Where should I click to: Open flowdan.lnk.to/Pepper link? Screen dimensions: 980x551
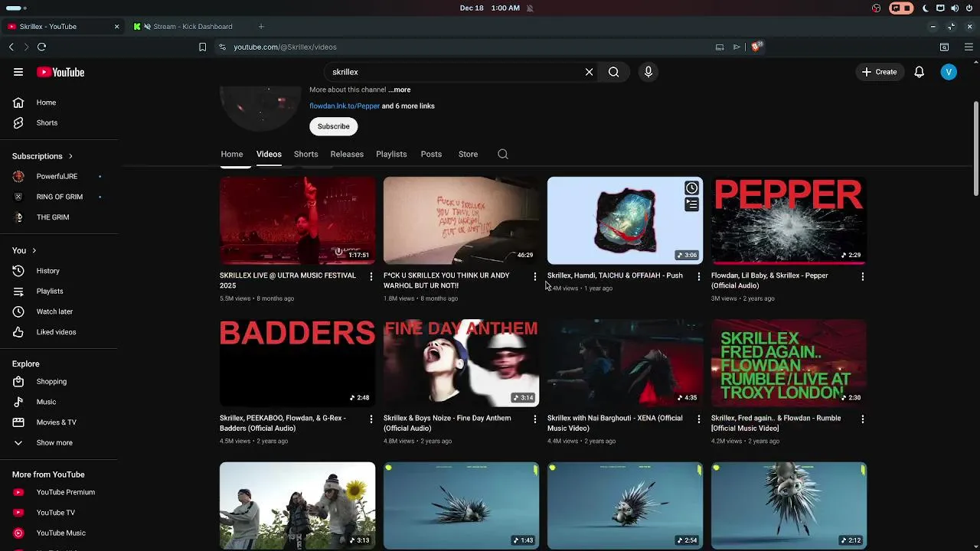345,106
